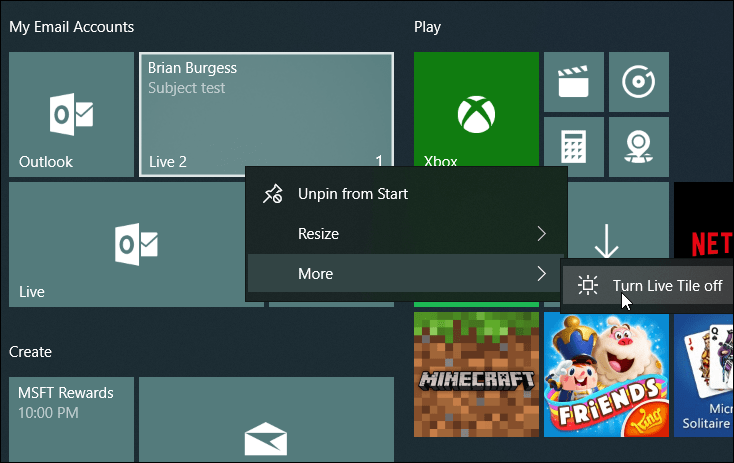Expand the Resize chevron arrow
Screen dimensions: 734x463
tap(542, 234)
